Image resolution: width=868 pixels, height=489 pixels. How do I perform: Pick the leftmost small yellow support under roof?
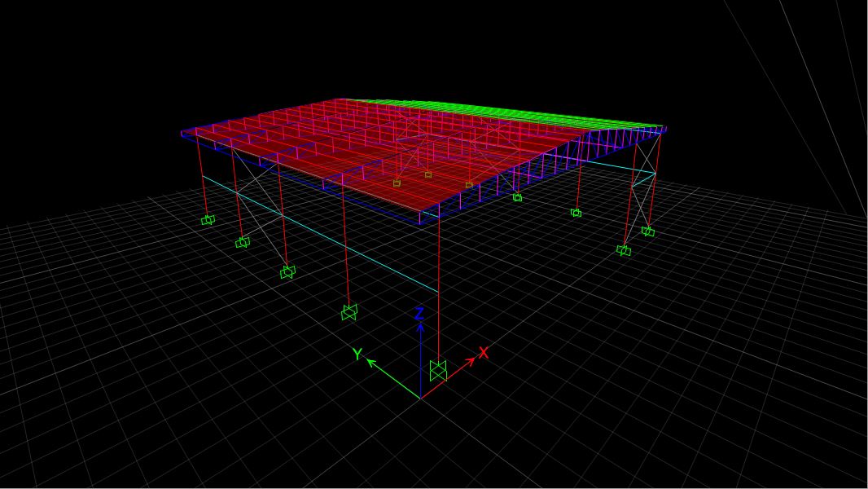click(x=397, y=183)
